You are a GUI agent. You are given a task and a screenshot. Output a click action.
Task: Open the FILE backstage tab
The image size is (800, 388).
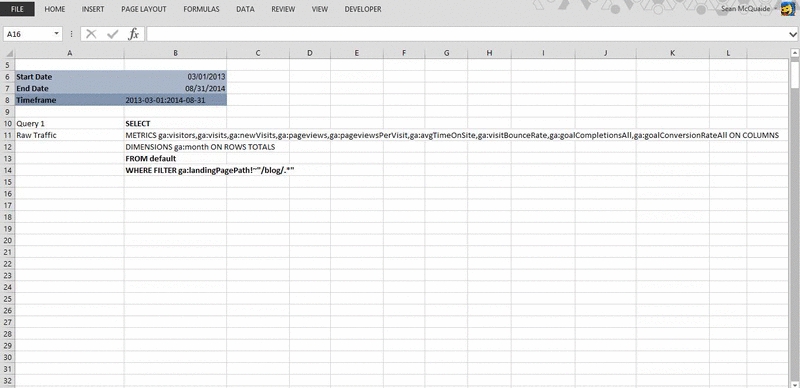pyautogui.click(x=18, y=9)
